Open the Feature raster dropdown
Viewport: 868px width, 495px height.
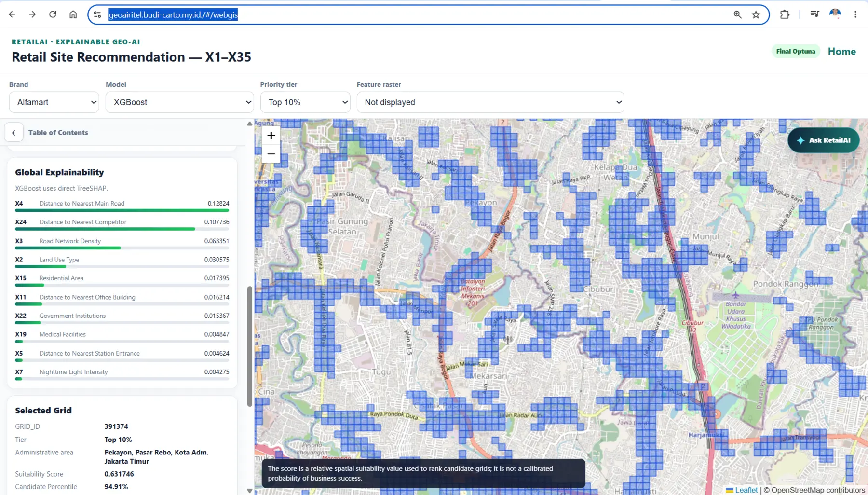pos(490,102)
